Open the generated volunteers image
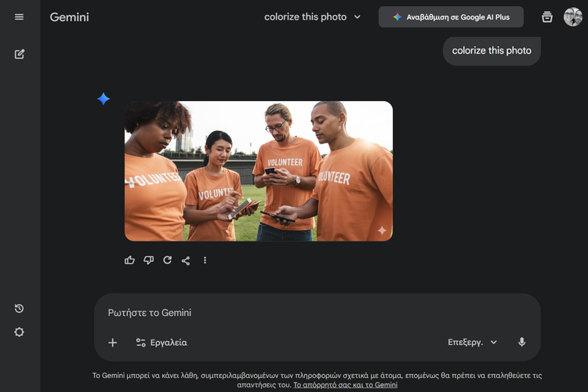 click(x=259, y=171)
